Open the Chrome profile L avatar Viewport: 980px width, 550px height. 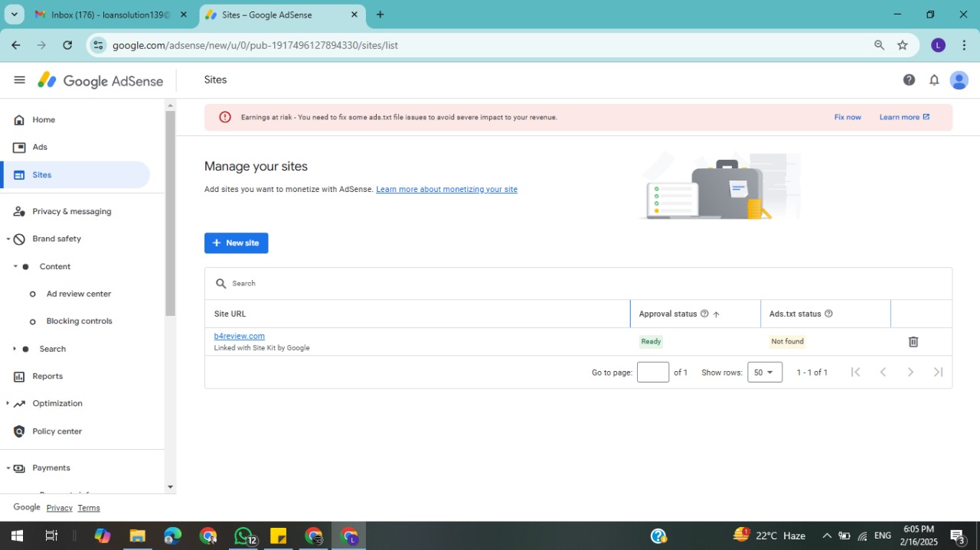pyautogui.click(x=938, y=45)
